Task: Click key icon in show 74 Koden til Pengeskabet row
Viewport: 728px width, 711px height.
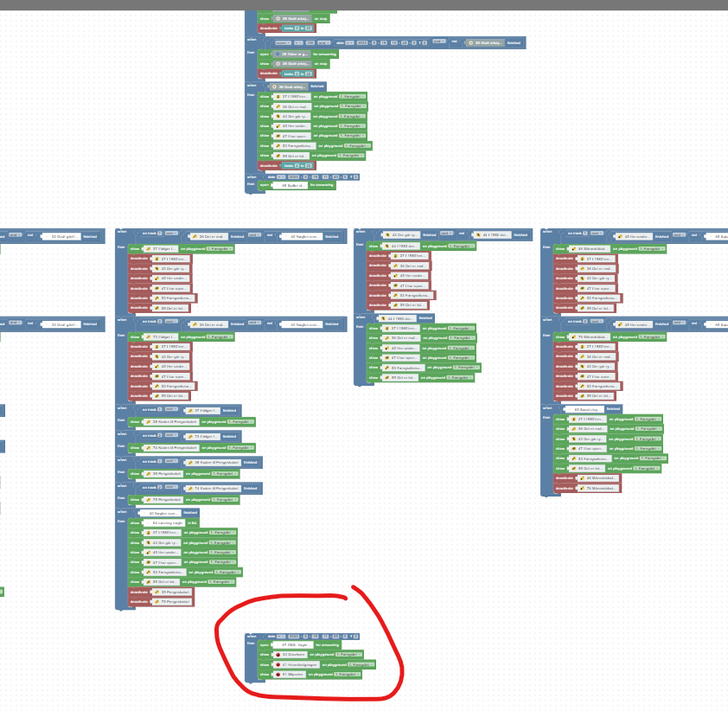Action: (149, 448)
